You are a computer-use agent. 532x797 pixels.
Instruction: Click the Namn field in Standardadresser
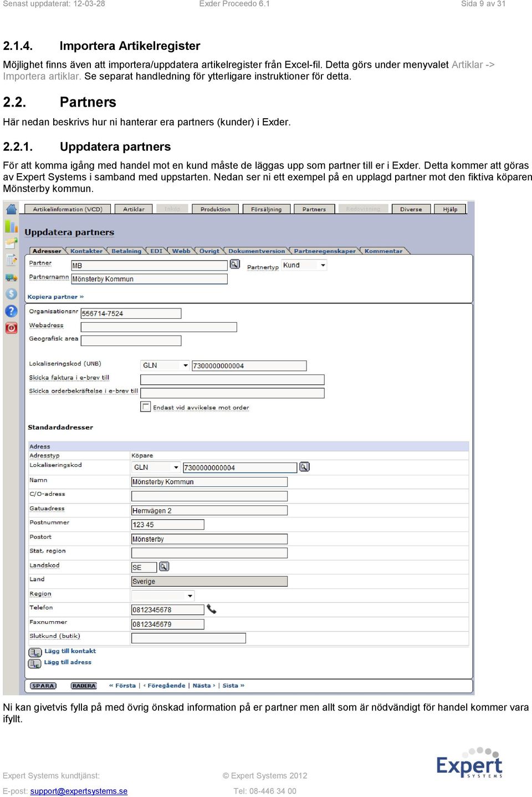coord(209,482)
